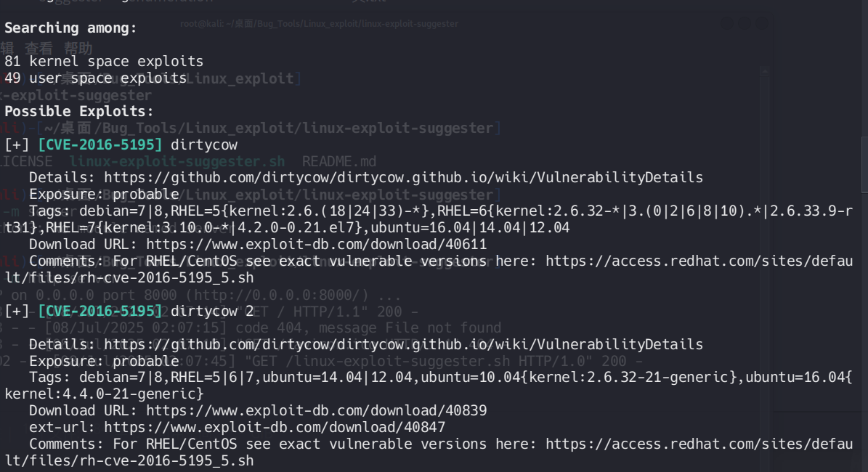Open the Red Hat link in first dirtycow comments
Viewport: 868px width, 472px height.
pyautogui.click(x=699, y=261)
